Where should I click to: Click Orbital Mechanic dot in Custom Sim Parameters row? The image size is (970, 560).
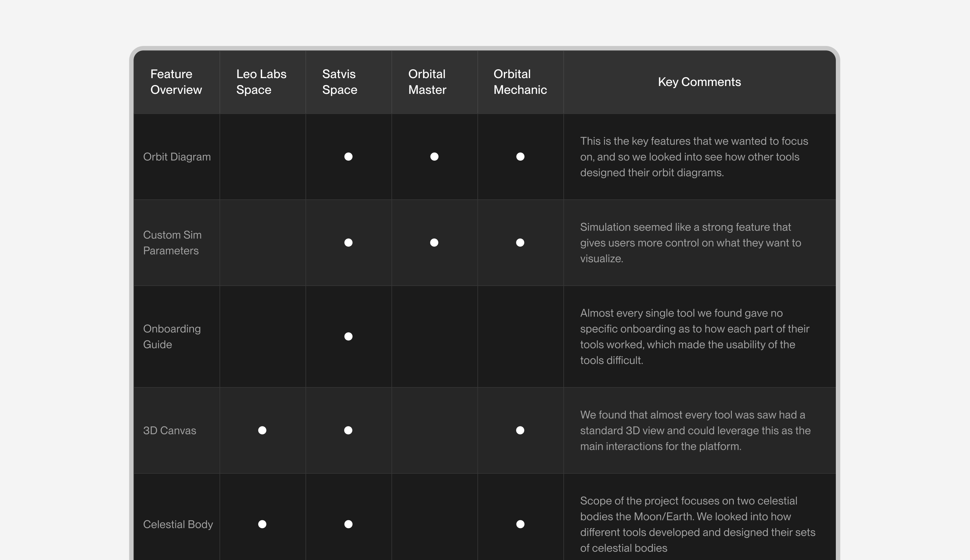pyautogui.click(x=520, y=243)
